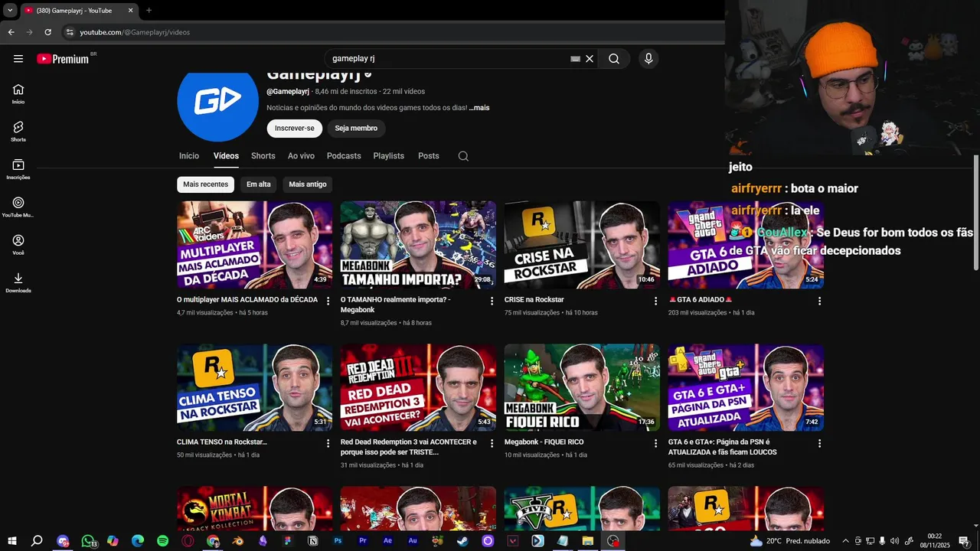
Task: Show hidden system tray icons
Action: coord(845,541)
